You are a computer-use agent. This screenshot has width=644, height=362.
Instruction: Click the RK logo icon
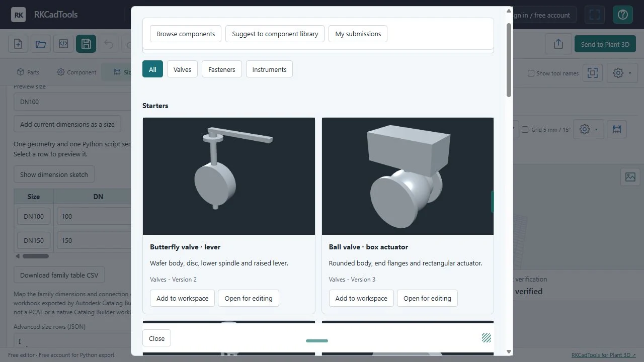(19, 15)
